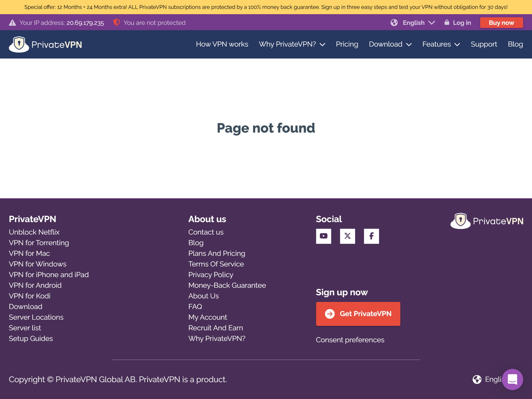Open My Account link

tap(208, 317)
